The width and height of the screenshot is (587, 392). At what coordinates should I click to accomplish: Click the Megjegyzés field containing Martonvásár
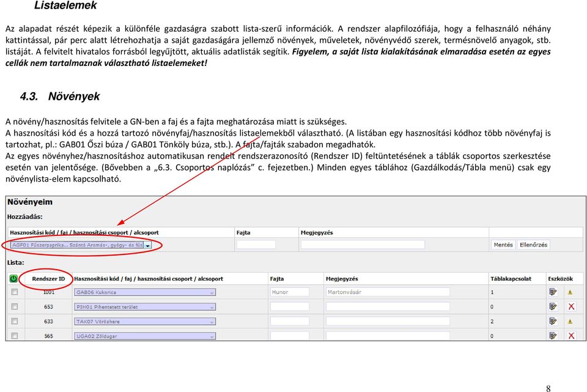point(388,292)
